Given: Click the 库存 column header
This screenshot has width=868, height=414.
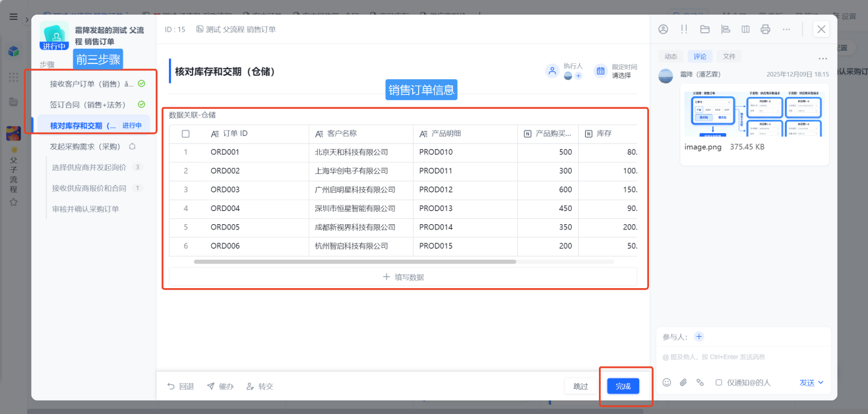Looking at the screenshot, I should [x=608, y=134].
